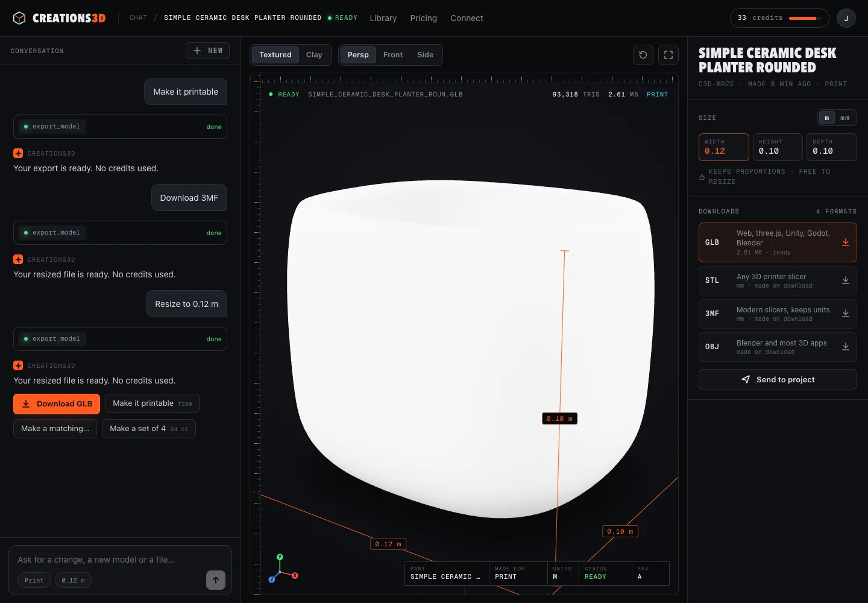Switch to Textured render mode
This screenshot has width=868, height=603.
[x=275, y=55]
